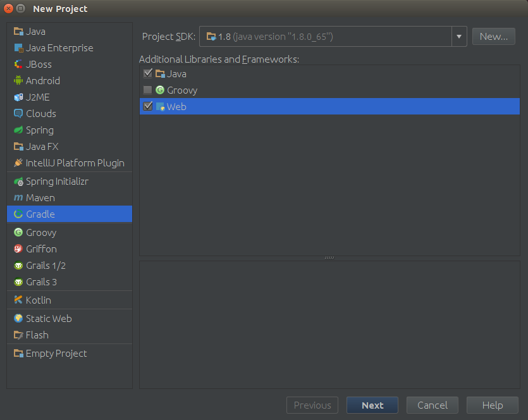Select Empty Project type
The image size is (528, 420).
70,353
